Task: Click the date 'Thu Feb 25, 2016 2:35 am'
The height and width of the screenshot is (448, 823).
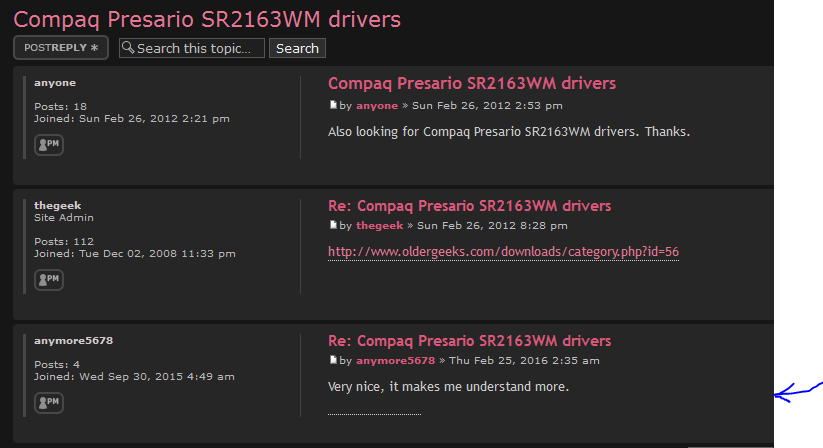Action: click(x=524, y=360)
